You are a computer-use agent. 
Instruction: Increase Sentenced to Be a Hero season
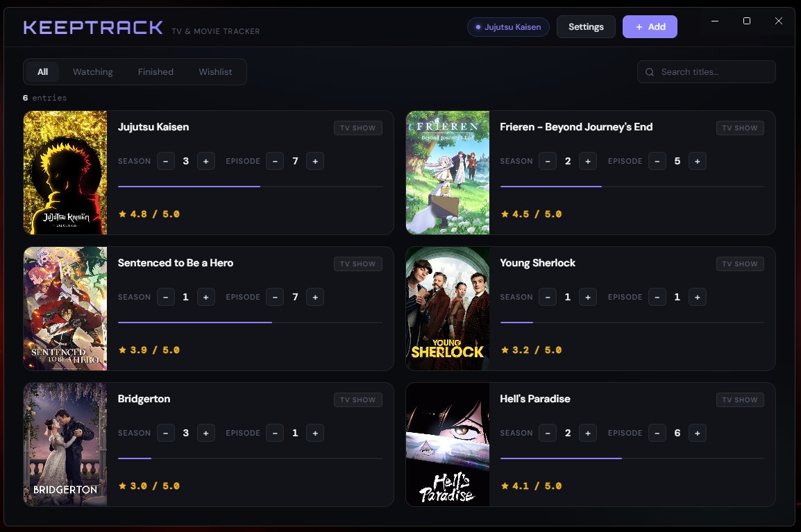[x=206, y=297]
